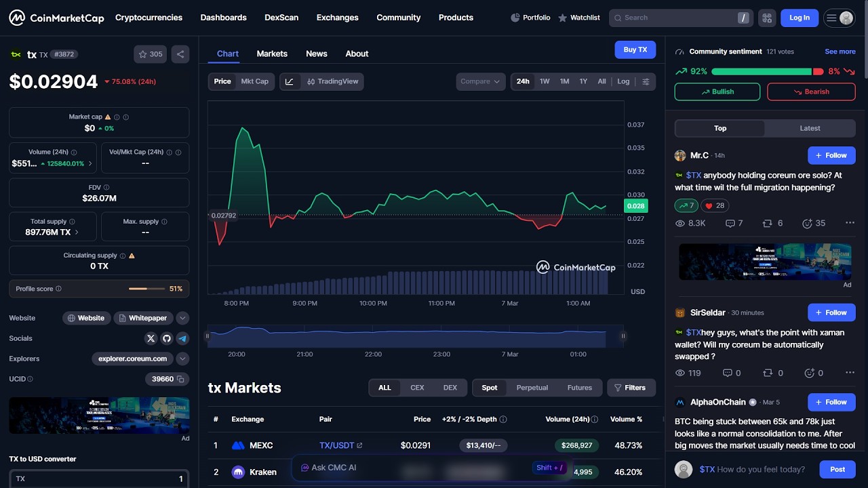Open chart settings sliders icon

tap(646, 81)
